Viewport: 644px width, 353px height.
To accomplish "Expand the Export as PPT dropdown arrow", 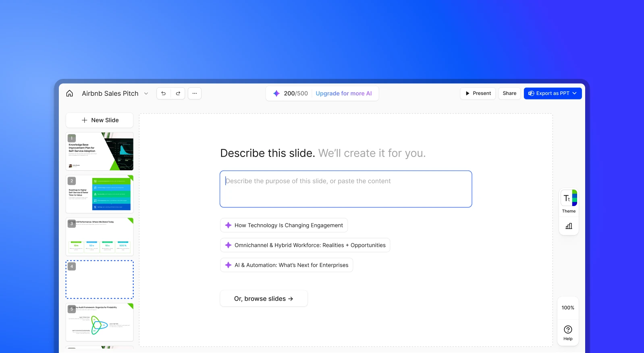I will point(574,93).
